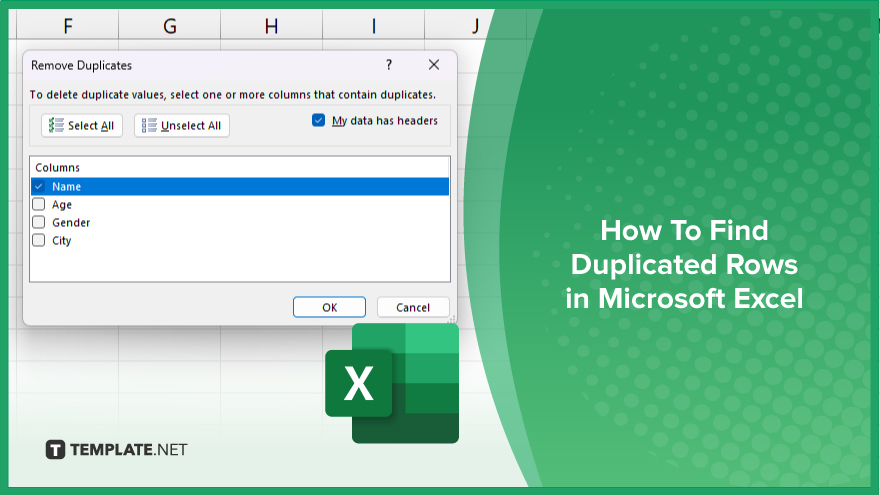Select column I header
The width and height of the screenshot is (880, 495).
(374, 26)
